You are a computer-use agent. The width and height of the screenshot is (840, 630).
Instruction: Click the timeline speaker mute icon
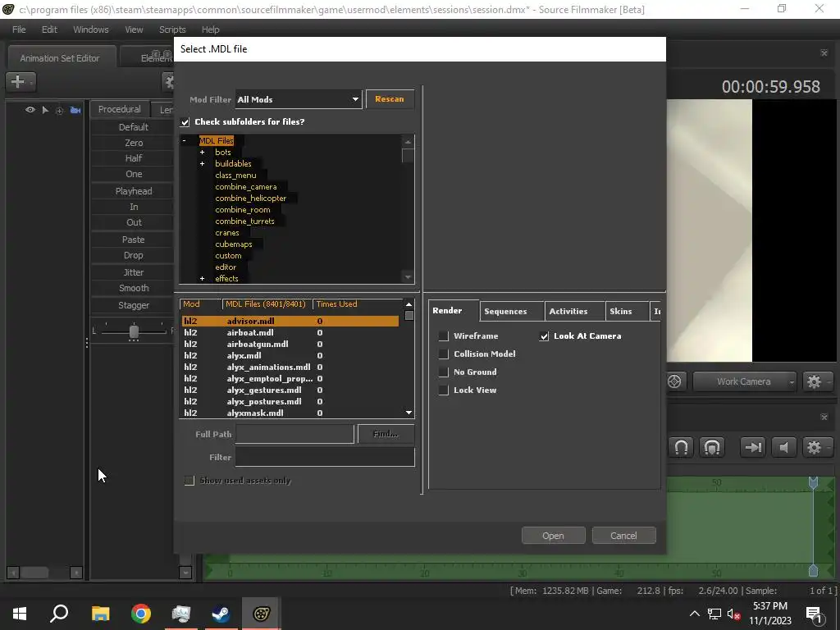click(783, 447)
